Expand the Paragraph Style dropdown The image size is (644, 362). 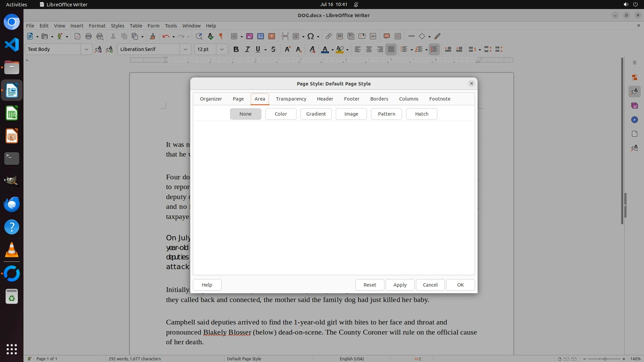click(x=86, y=49)
